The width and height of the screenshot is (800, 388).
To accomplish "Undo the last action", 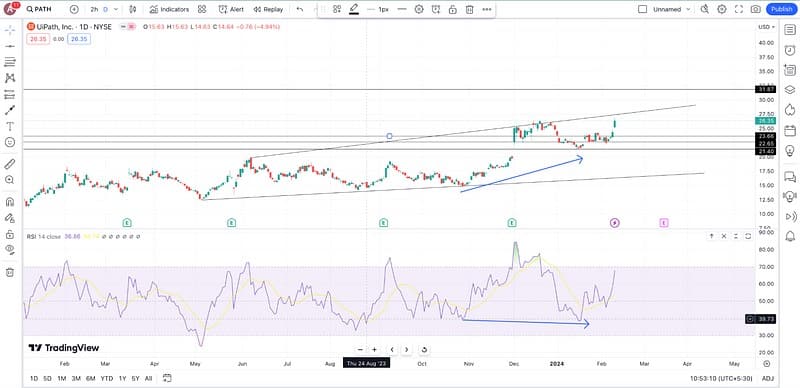I will tap(300, 9).
